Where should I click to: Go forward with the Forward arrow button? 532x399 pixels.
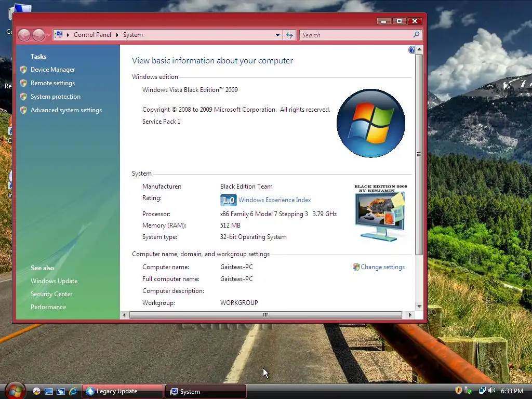[x=38, y=35]
